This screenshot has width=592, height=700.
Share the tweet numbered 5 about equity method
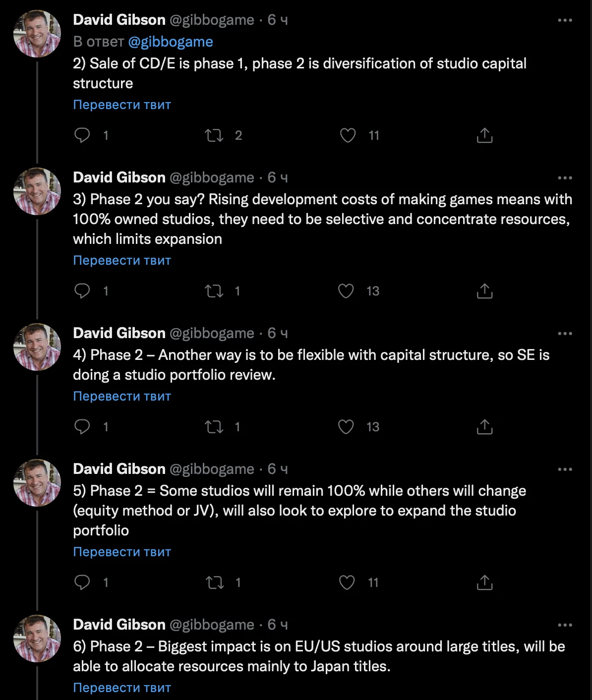tap(484, 583)
